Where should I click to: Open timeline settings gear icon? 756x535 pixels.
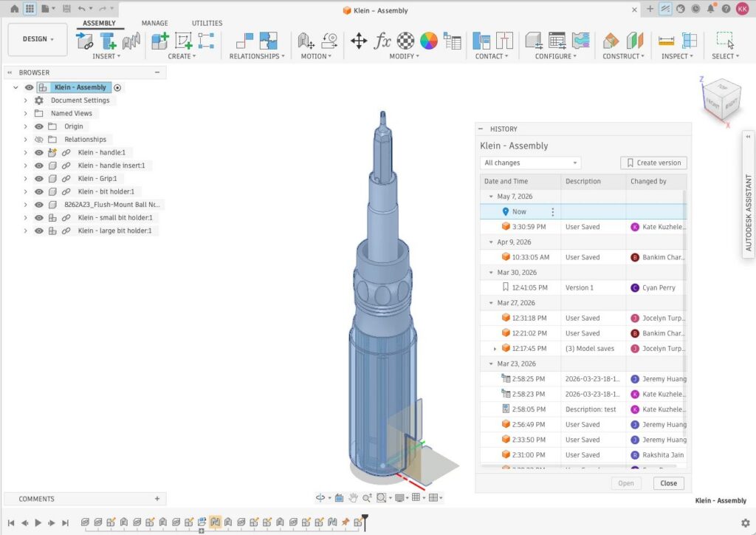pyautogui.click(x=746, y=523)
